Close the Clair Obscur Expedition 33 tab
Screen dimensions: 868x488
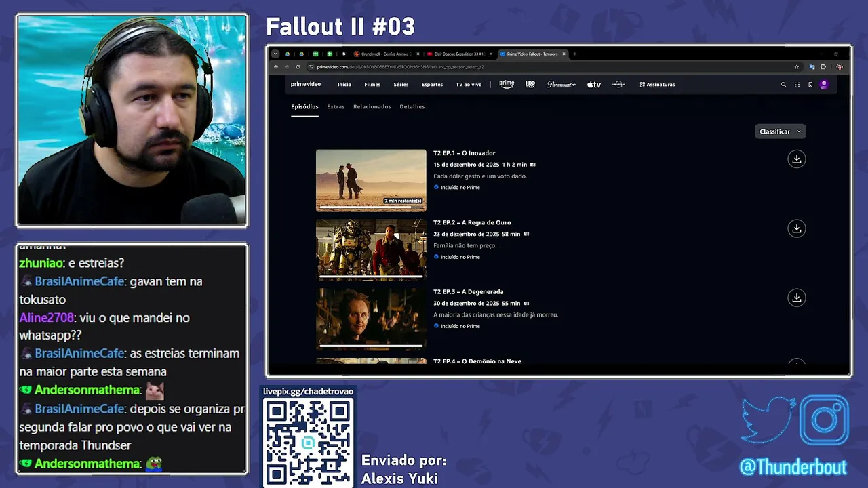coord(490,54)
